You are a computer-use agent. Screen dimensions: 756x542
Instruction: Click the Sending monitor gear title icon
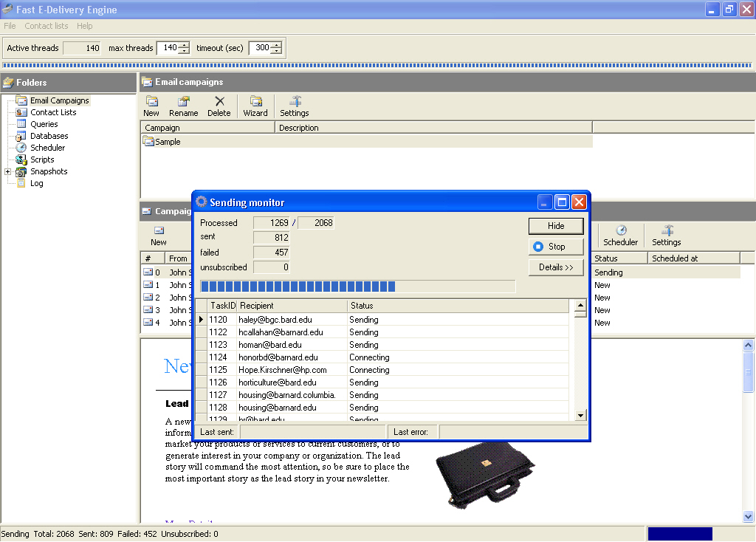202,202
